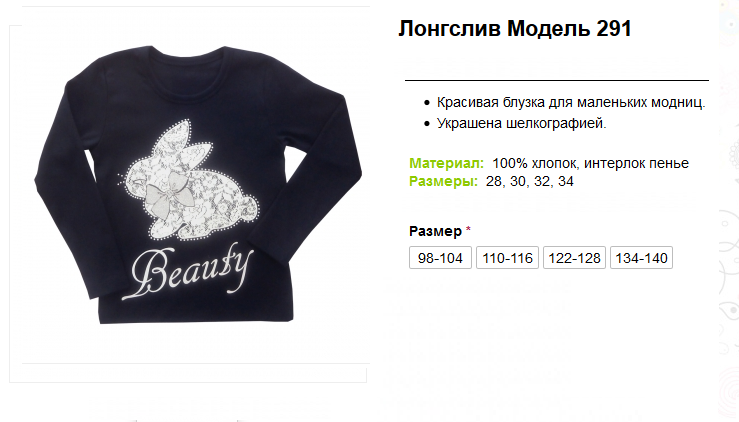Click the green Материал label
739x422 pixels.
coord(446,163)
